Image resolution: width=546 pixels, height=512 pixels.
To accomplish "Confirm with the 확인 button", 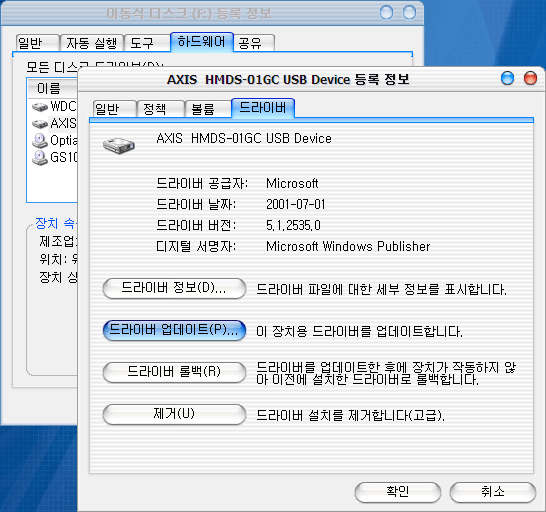I will click(398, 492).
